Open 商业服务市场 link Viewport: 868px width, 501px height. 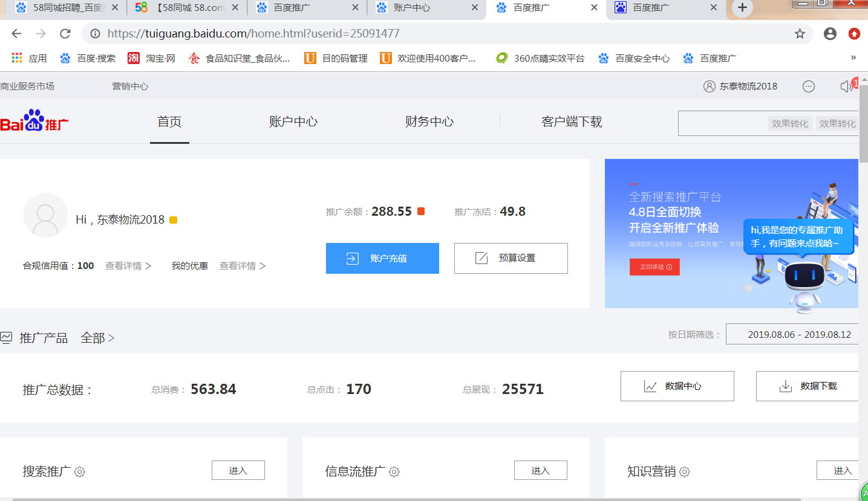pyautogui.click(x=27, y=86)
